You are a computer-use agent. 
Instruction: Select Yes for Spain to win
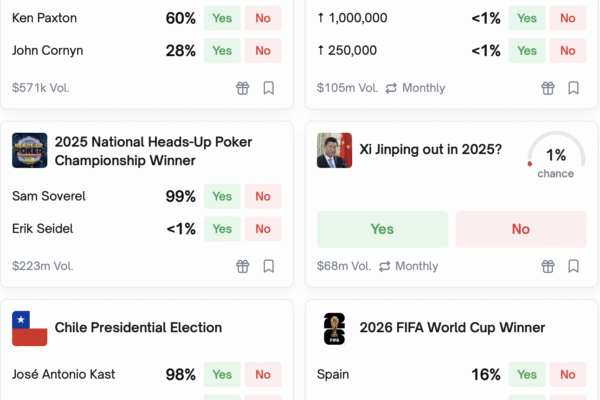(x=527, y=374)
